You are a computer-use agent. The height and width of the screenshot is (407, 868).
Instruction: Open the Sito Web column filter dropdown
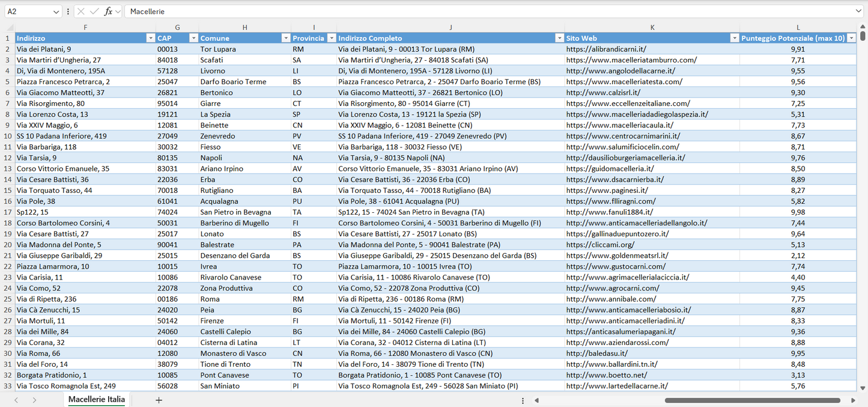click(734, 37)
